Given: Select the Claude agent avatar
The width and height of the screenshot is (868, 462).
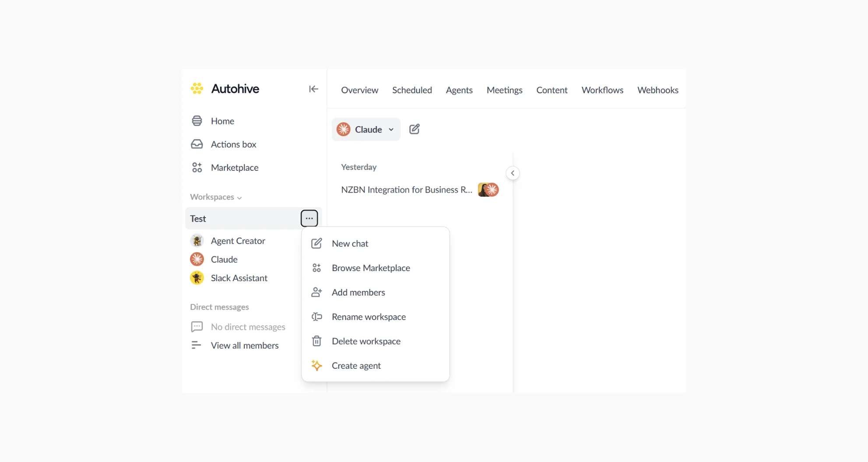Looking at the screenshot, I should pyautogui.click(x=197, y=259).
